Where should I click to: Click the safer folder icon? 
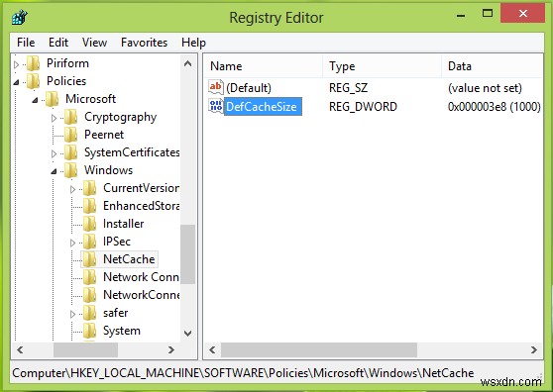pos(90,313)
